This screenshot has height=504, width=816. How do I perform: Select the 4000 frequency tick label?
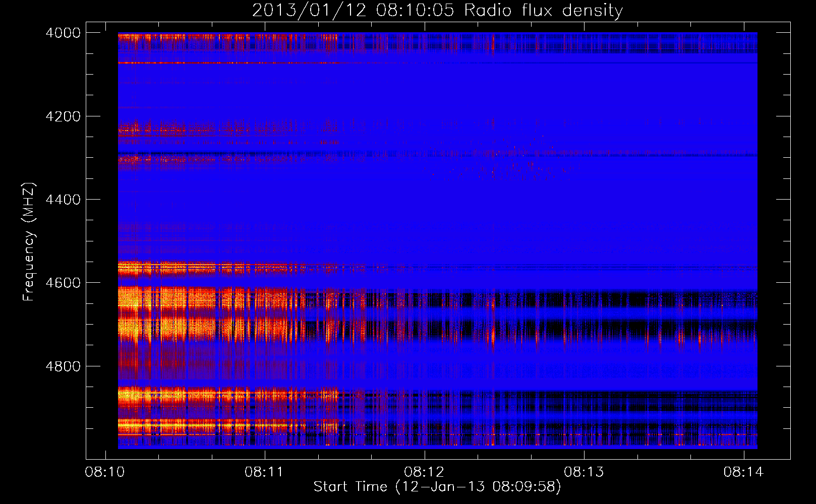(x=63, y=33)
